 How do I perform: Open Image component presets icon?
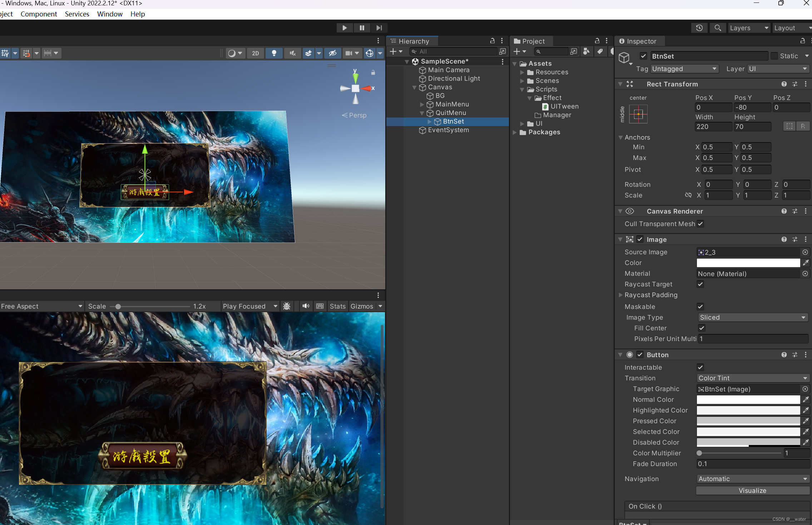click(x=794, y=239)
